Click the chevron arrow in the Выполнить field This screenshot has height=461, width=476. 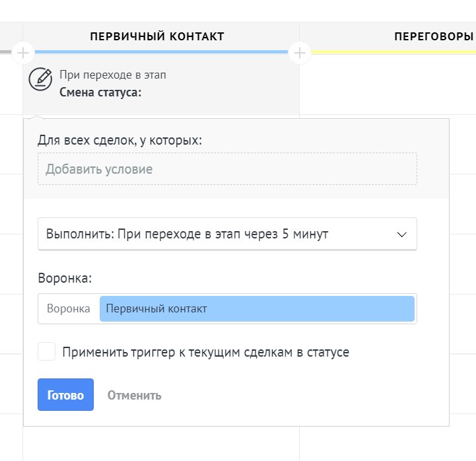tap(401, 234)
